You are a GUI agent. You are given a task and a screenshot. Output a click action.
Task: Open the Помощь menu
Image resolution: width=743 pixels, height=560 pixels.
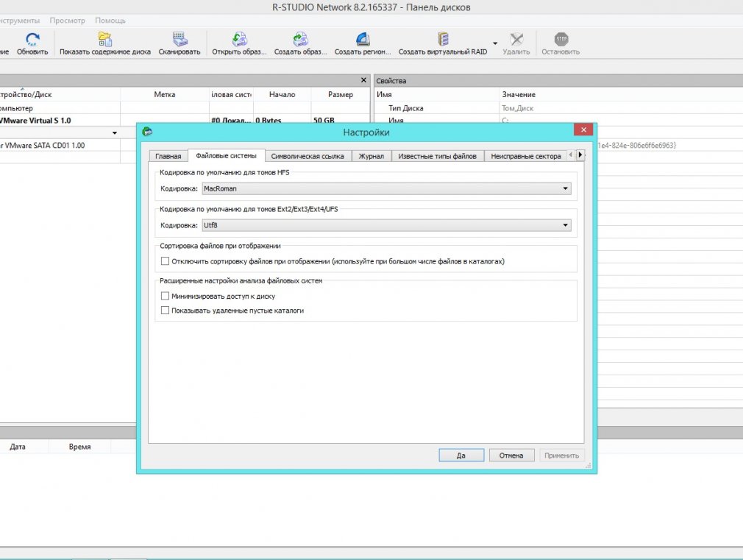point(110,21)
